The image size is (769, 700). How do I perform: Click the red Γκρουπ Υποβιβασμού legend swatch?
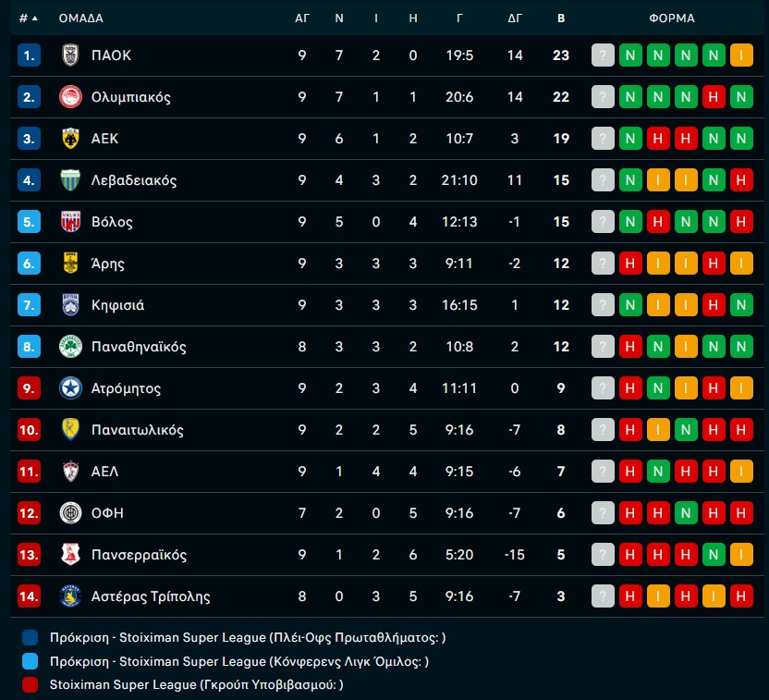coord(30,684)
